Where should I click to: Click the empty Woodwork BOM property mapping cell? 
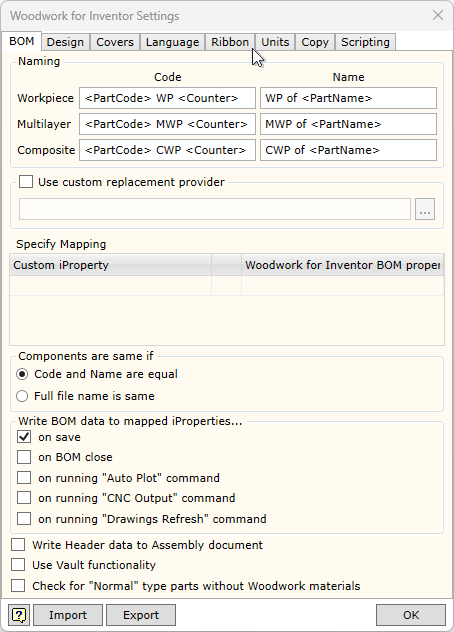point(343,286)
